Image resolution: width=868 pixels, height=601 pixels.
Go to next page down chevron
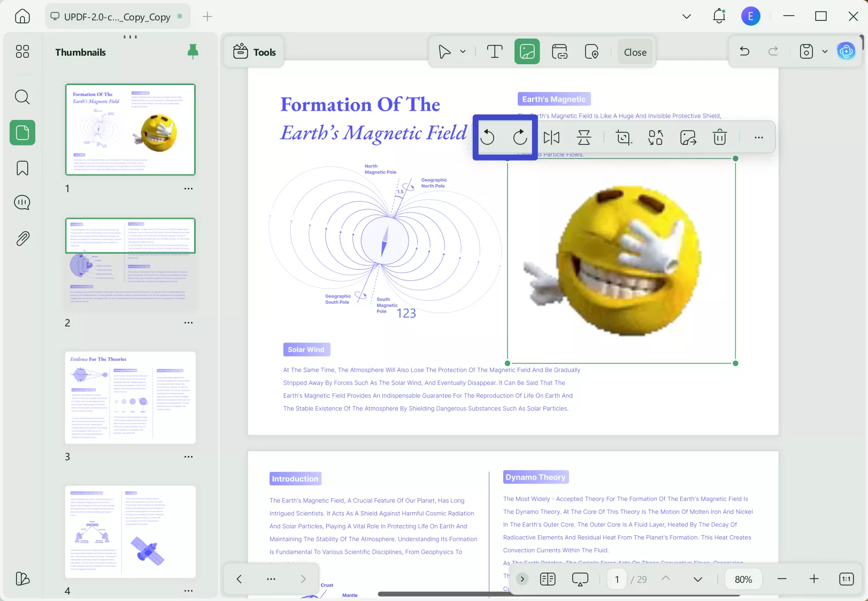698,579
